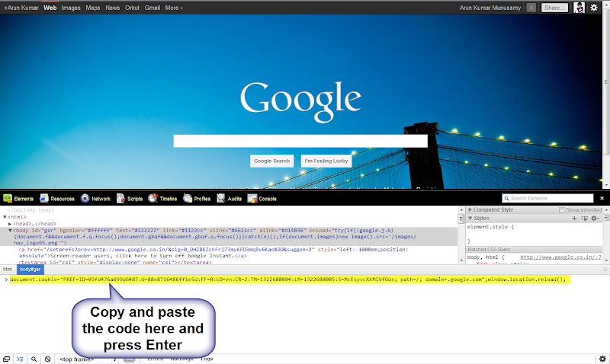This screenshot has width=610, height=364.
Task: Open the Images link in Google bar
Action: click(71, 8)
